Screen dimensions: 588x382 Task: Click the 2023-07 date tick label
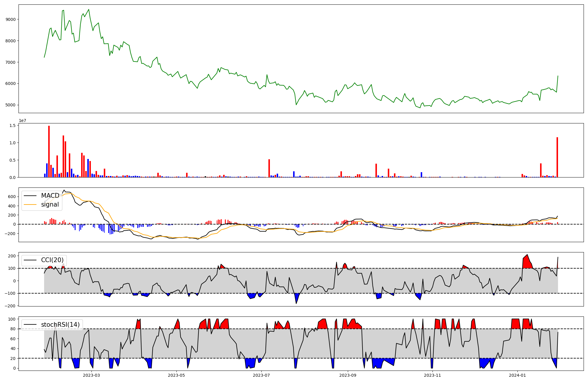pos(261,375)
